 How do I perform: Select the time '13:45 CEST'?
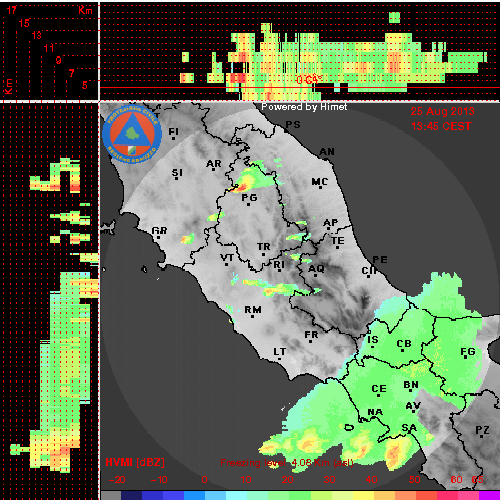(441, 126)
